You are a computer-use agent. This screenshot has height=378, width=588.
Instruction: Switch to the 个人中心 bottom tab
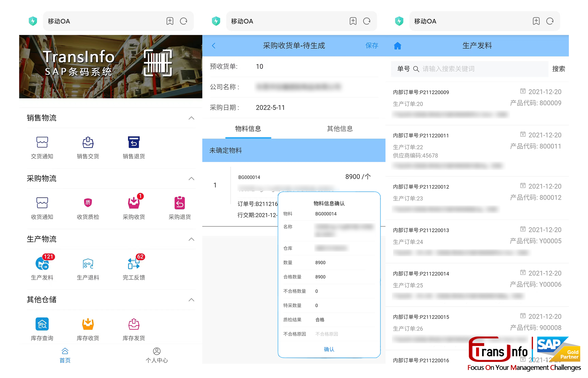[157, 356]
